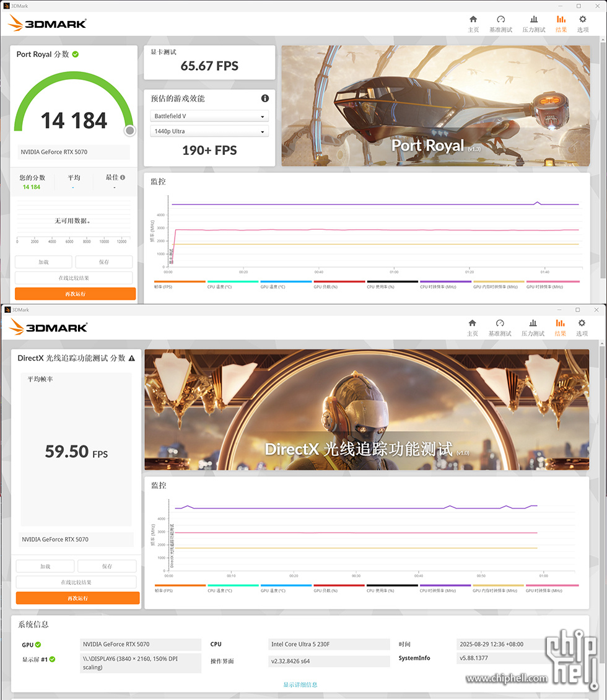
Task: Toggle GPU load red legend in top chart
Action: [339, 284]
